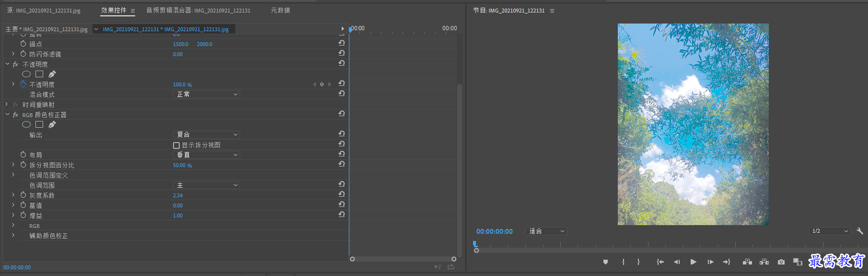Viewport: 868px width, 276px height.
Task: Reset the 锚点 parameter
Action: click(342, 43)
